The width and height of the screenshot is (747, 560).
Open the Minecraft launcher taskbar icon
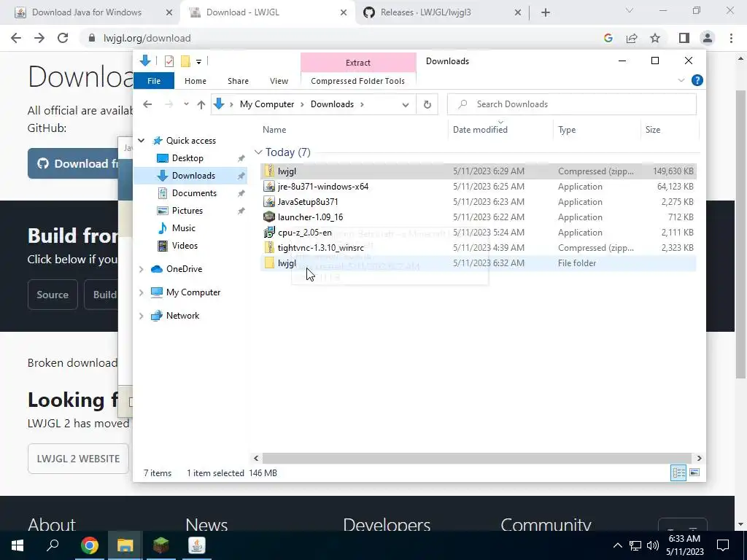tap(161, 545)
